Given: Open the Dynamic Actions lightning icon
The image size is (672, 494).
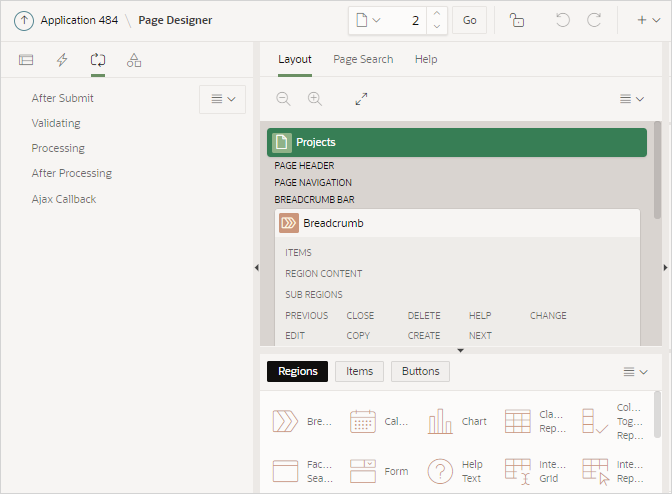Looking at the screenshot, I should 62,60.
